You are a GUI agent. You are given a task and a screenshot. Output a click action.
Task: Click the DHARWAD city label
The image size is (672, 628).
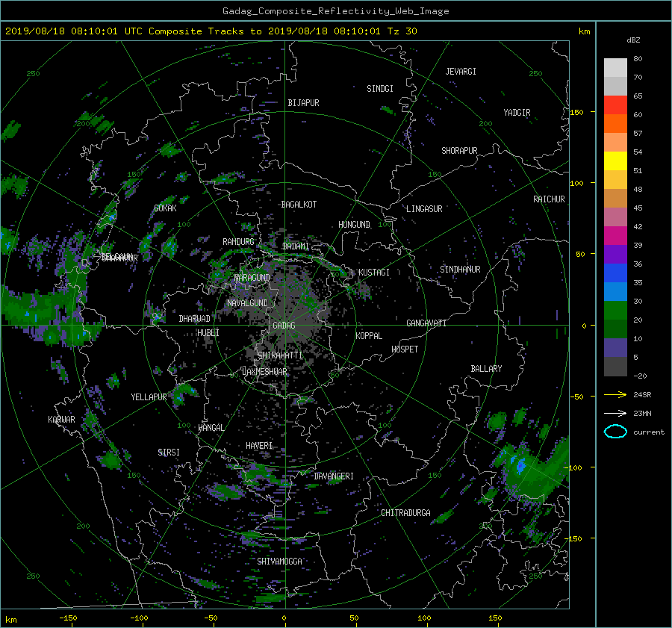195,319
